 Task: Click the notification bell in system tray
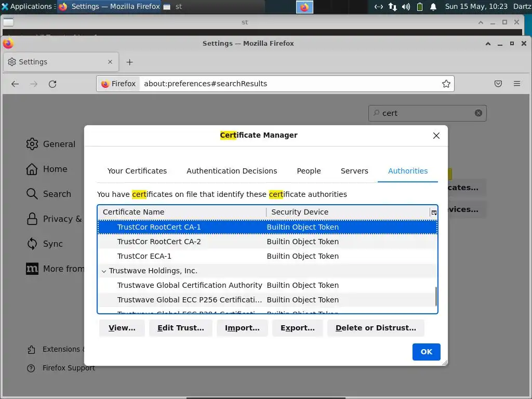click(433, 7)
